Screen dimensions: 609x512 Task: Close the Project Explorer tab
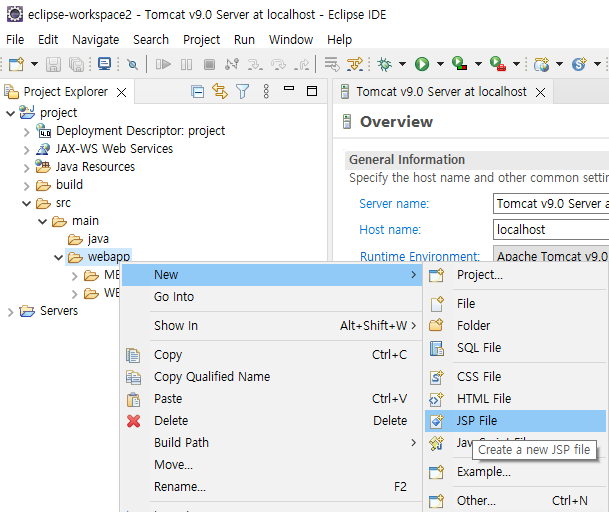(122, 92)
